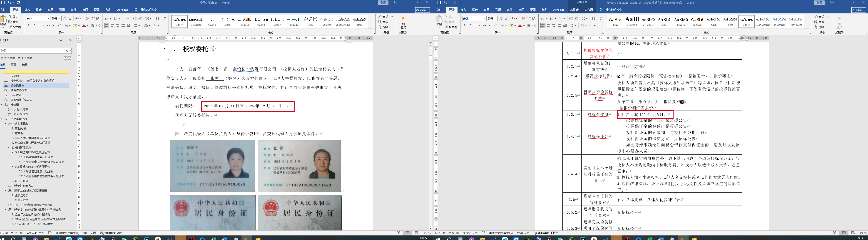Click Increase Indent icon in left window ribbon
Screen dimensions: 868x240
pos(140,19)
